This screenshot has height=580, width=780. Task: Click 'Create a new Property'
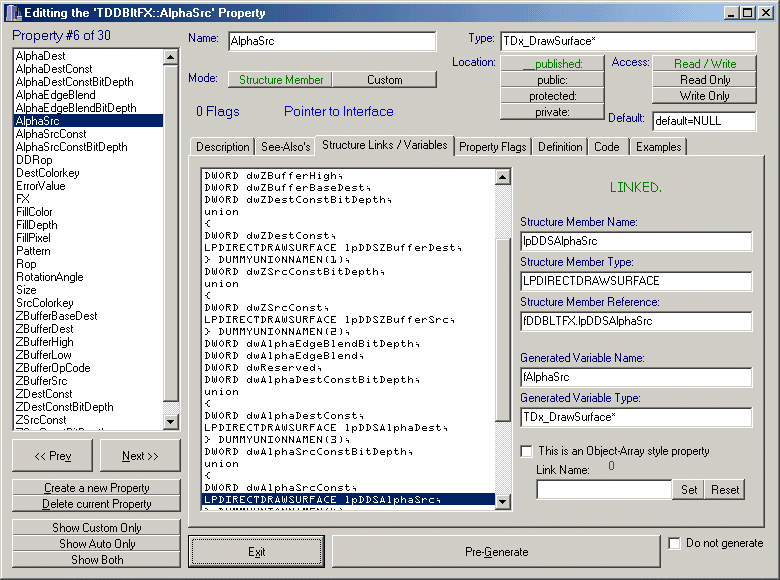[x=96, y=488]
